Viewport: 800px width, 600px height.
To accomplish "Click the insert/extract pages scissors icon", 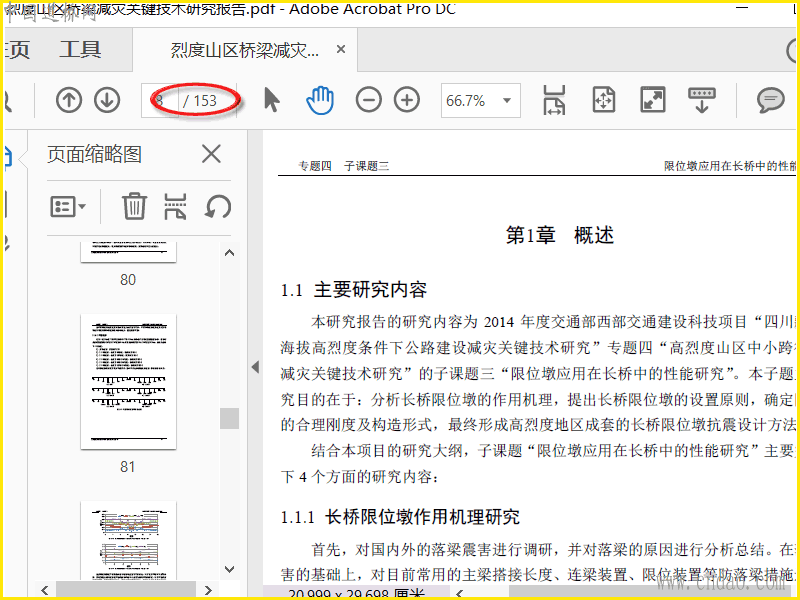I will coord(175,206).
